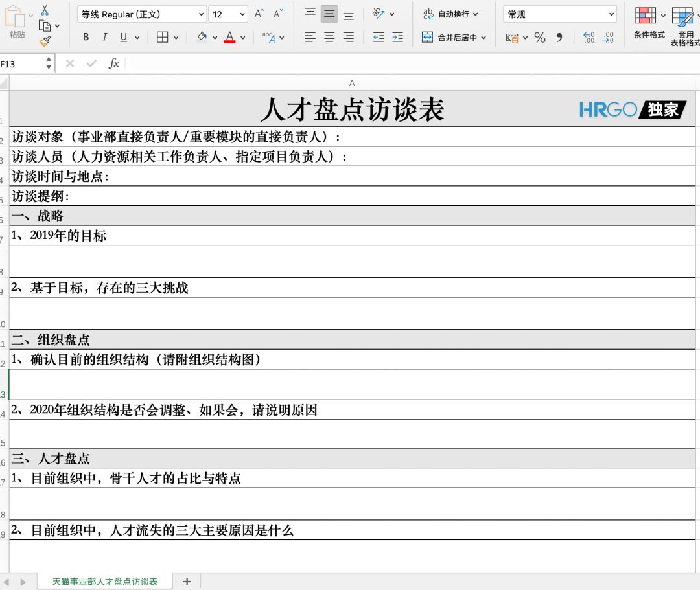This screenshot has width=700, height=590.
Task: Click the Format Painter brush icon
Action: point(45,41)
